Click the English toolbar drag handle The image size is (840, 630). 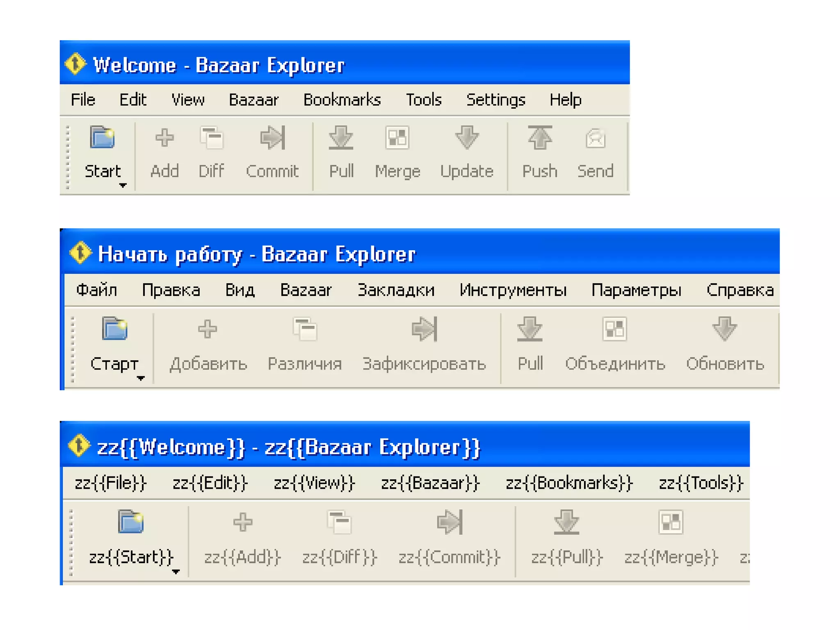pyautogui.click(x=68, y=157)
